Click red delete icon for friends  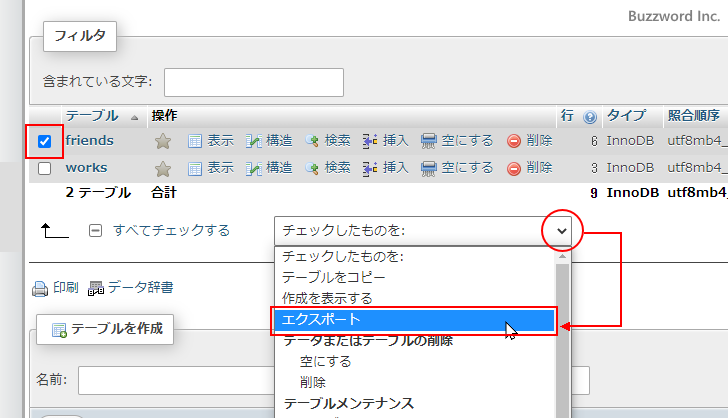click(514, 141)
